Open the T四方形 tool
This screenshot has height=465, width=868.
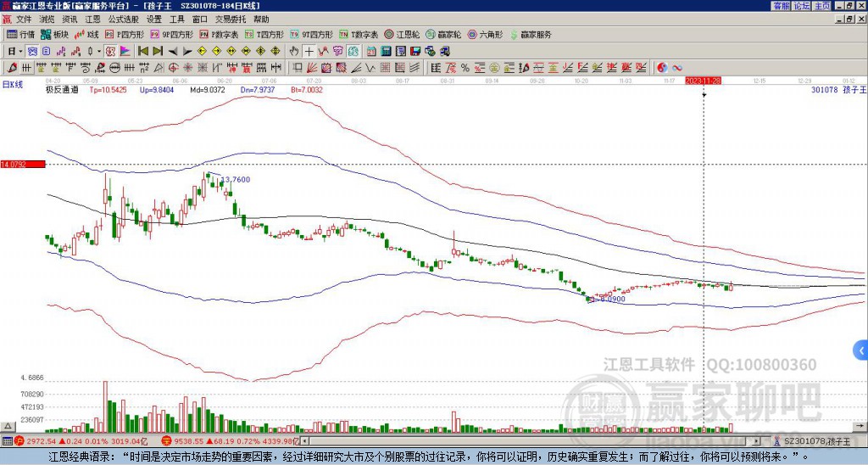[264, 34]
